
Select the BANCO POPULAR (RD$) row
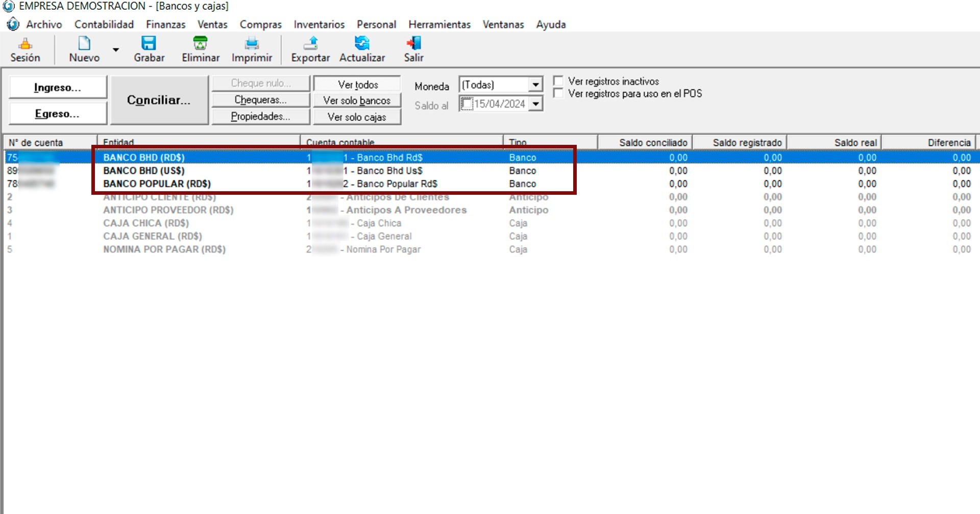(157, 184)
